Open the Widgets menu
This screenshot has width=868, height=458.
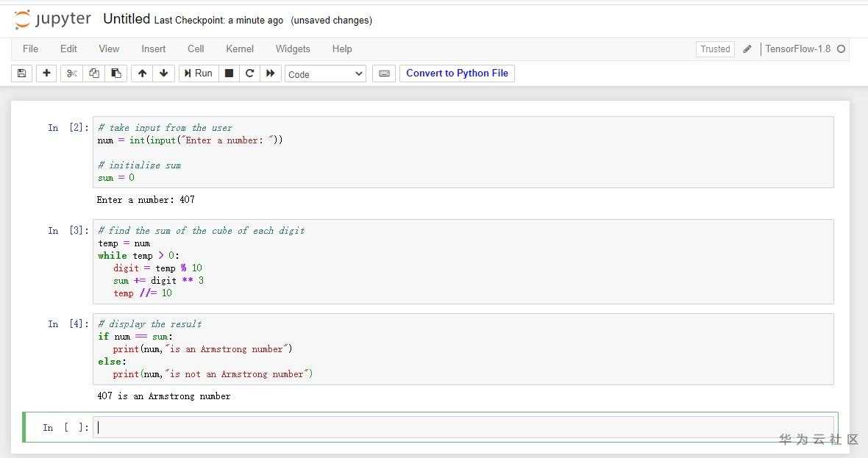coord(293,49)
